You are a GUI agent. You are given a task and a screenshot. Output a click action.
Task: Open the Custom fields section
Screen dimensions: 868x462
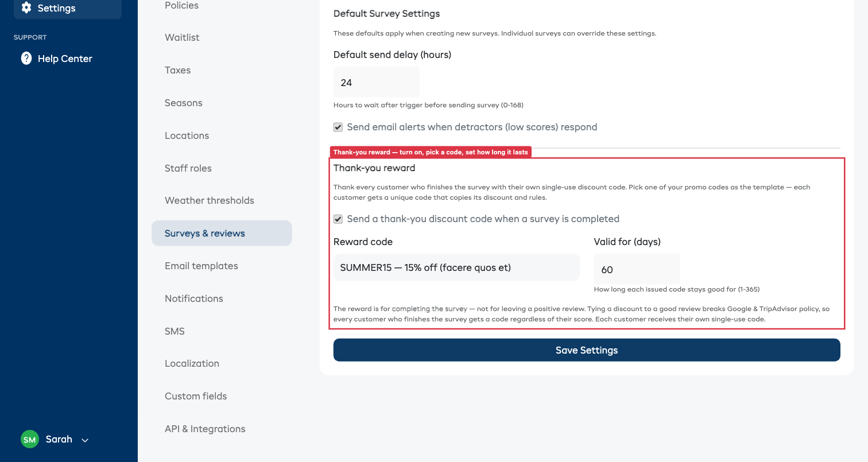tap(195, 397)
